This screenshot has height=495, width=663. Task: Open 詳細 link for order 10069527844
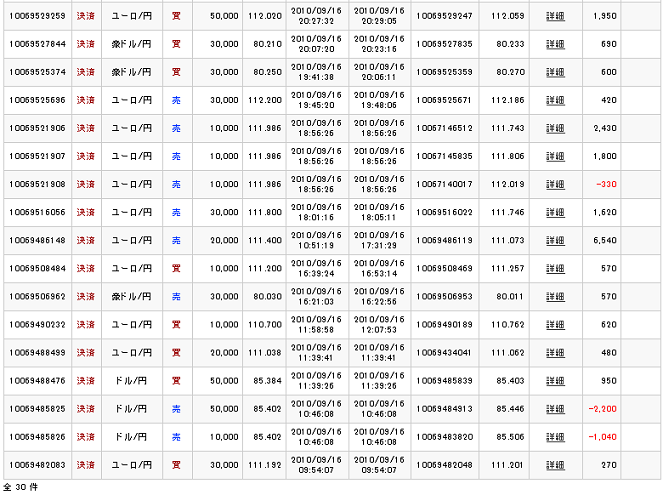click(x=555, y=44)
